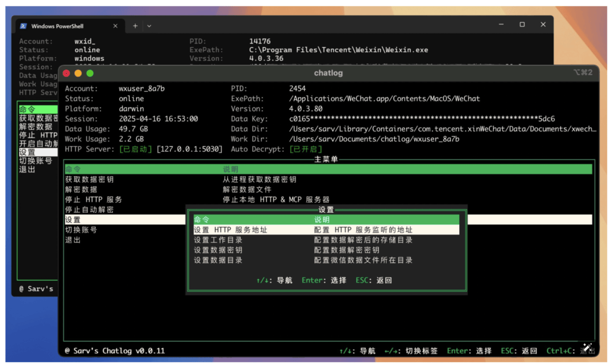609x364 pixels.
Task: Click the green zoom button on the chatlog window
Action: pyautogui.click(x=90, y=73)
